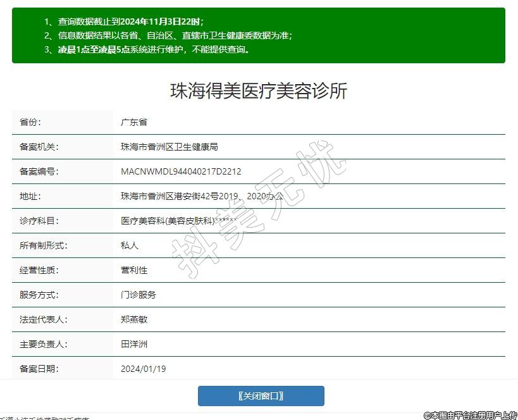Click the 备案编号 row label
Viewport: 518px width, 420px height.
click(x=39, y=171)
